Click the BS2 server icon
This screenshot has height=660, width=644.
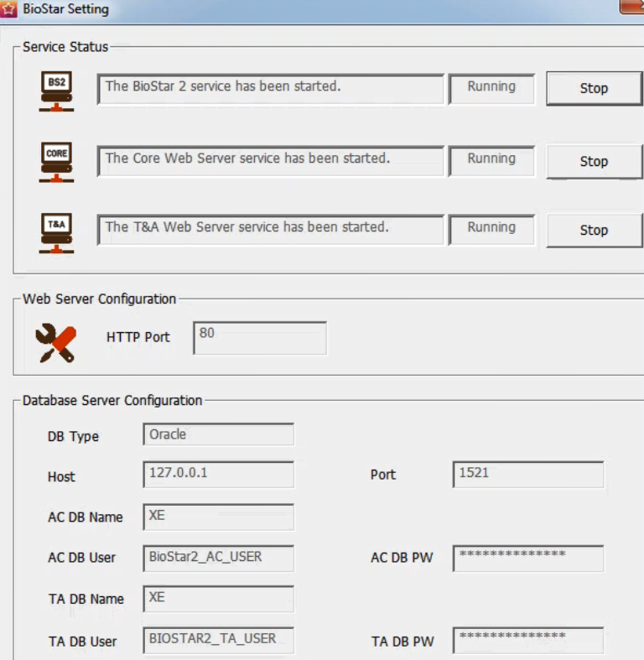click(x=56, y=91)
